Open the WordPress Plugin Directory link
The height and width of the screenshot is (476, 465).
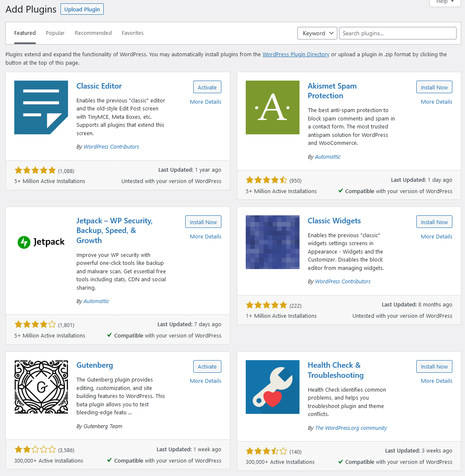(x=296, y=55)
